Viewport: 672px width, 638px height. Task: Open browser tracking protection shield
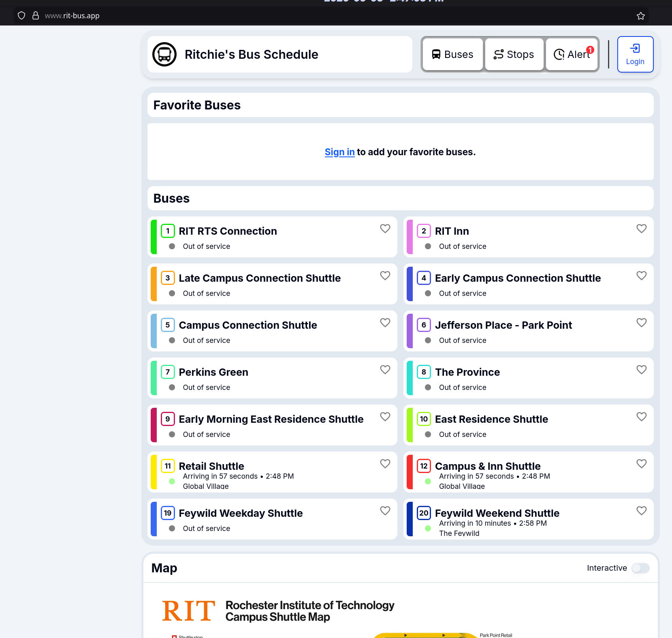click(x=21, y=16)
